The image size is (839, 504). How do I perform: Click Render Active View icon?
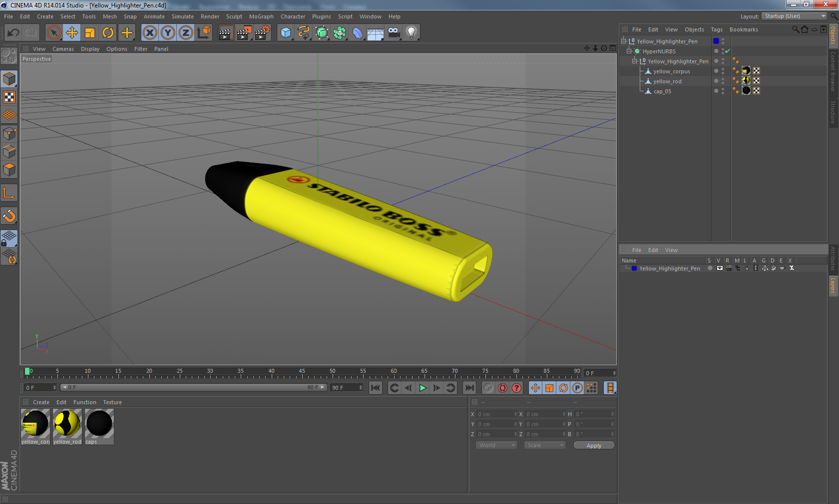coord(226,33)
